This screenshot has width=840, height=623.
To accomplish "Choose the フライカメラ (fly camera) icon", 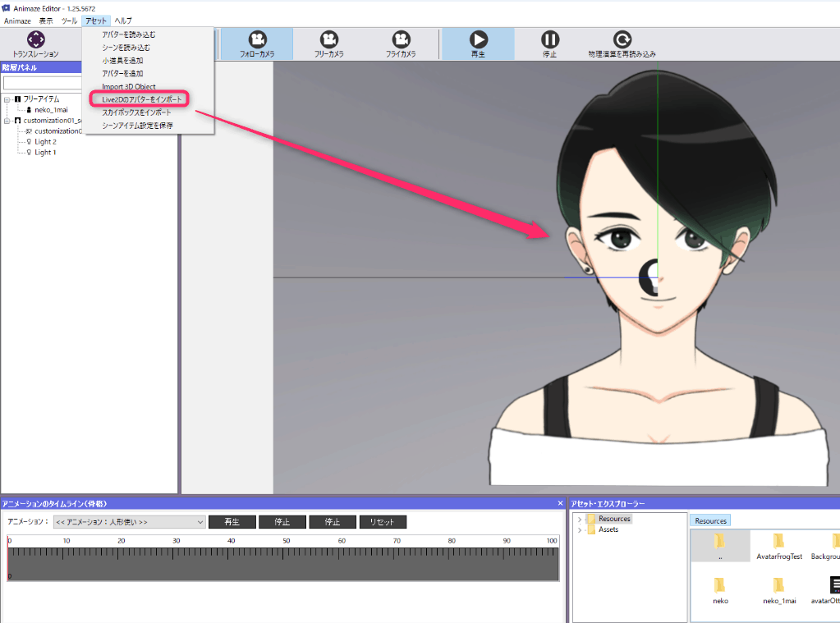I will point(401,39).
